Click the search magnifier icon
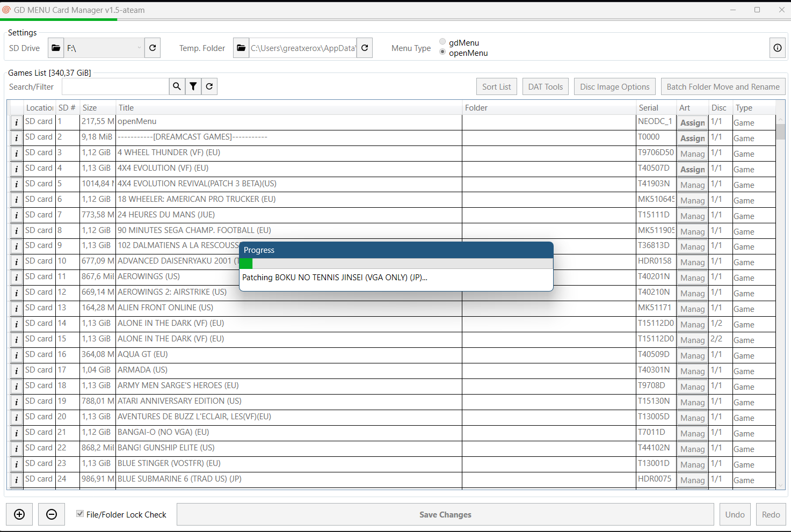The image size is (791, 532). (x=177, y=86)
